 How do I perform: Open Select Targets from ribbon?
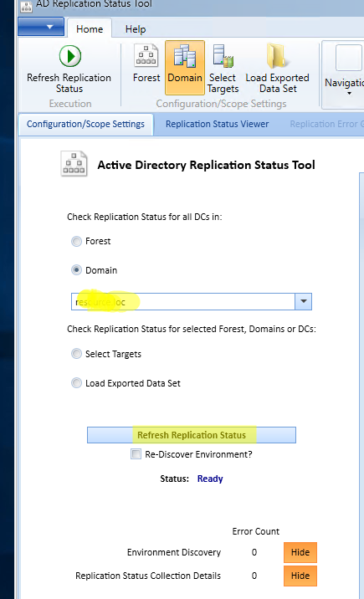tap(223, 69)
